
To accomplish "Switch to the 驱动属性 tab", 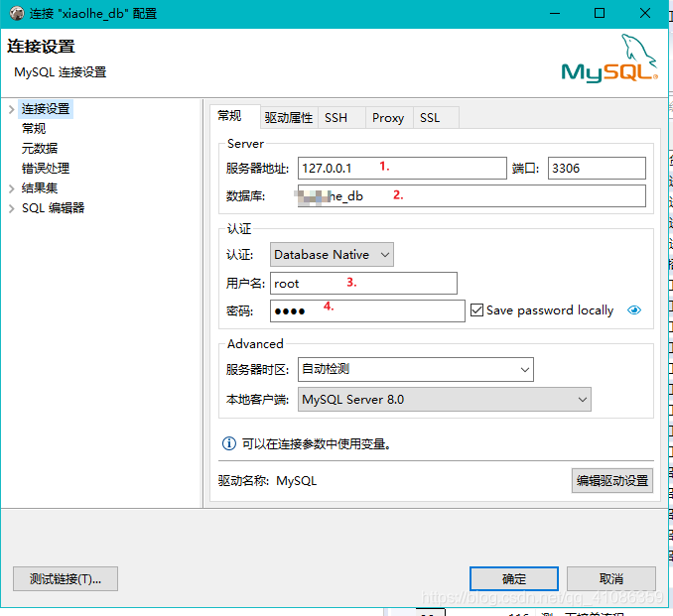I will [x=289, y=117].
